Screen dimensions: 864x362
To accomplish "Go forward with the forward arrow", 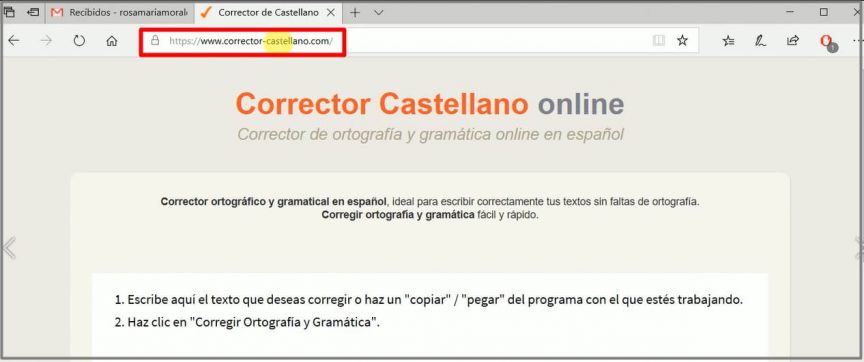I will (x=46, y=40).
